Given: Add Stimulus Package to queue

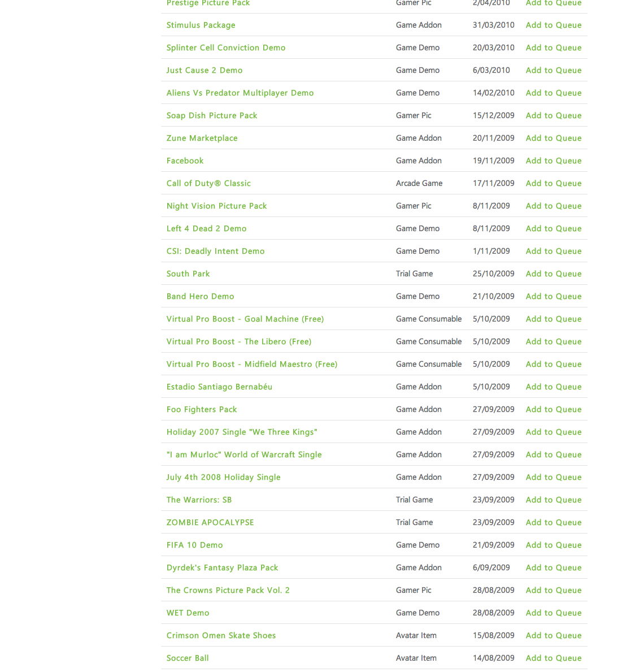Looking at the screenshot, I should [554, 25].
